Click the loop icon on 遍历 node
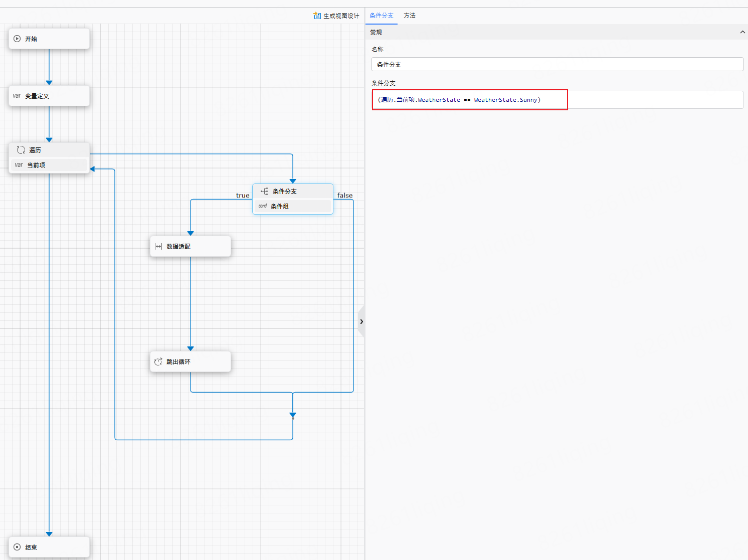This screenshot has height=560, width=748. point(21,150)
